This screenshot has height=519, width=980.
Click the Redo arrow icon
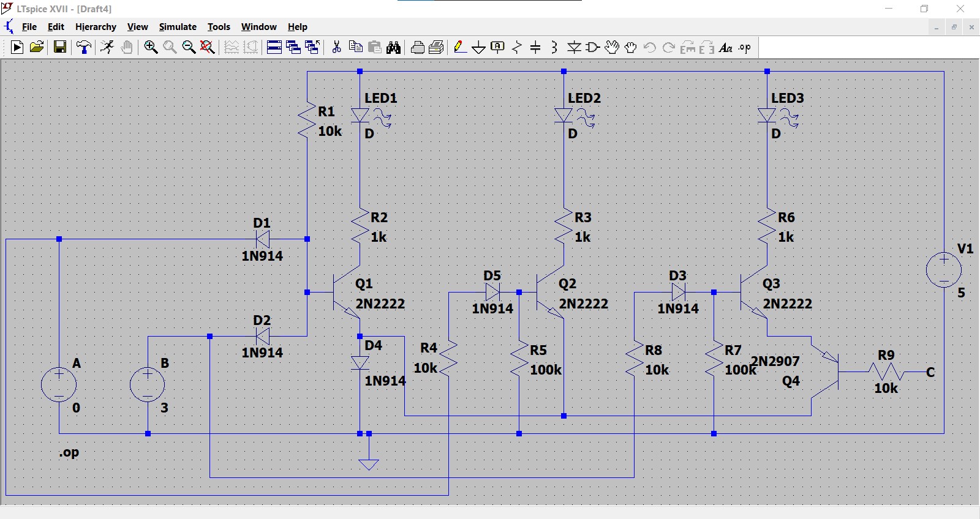click(669, 47)
